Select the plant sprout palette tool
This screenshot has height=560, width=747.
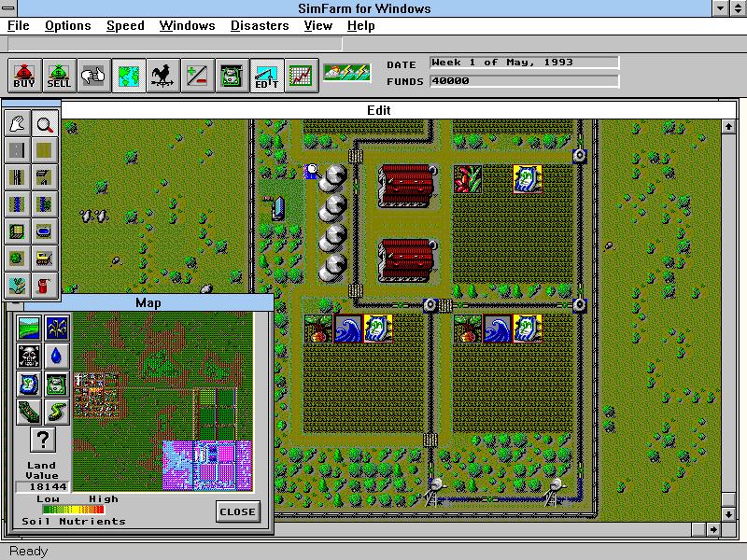click(x=18, y=286)
